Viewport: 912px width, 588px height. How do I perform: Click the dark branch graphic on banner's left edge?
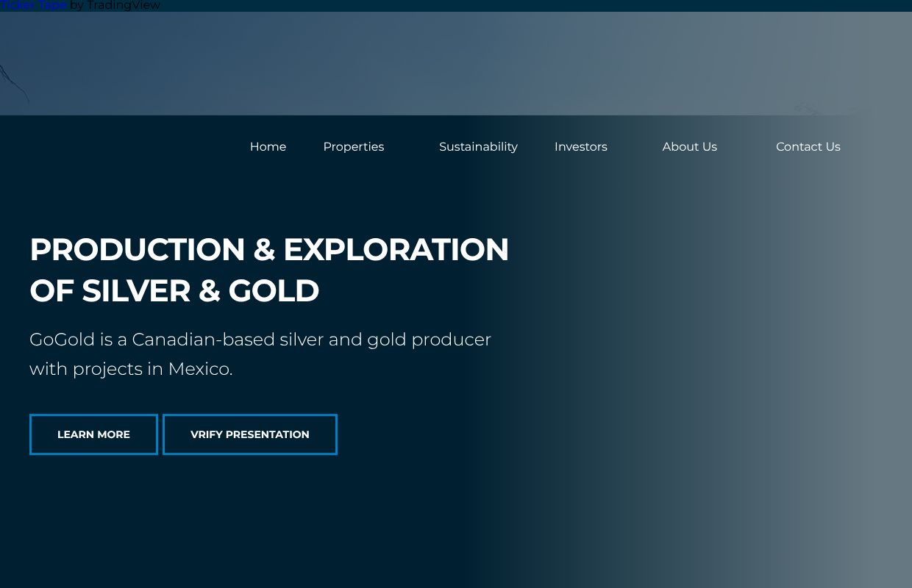point(13,82)
